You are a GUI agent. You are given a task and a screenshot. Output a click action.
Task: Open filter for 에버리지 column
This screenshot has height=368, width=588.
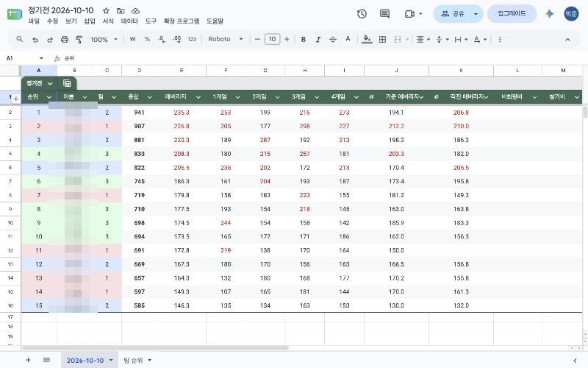(x=198, y=97)
